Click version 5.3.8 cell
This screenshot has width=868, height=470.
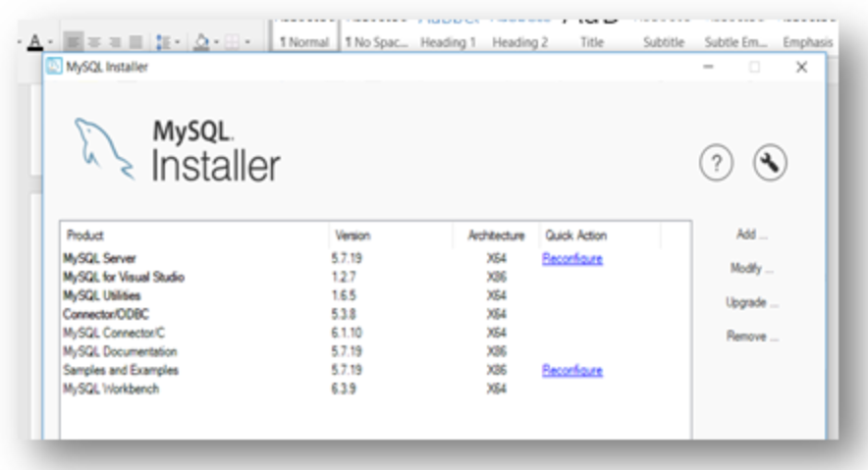coord(344,314)
